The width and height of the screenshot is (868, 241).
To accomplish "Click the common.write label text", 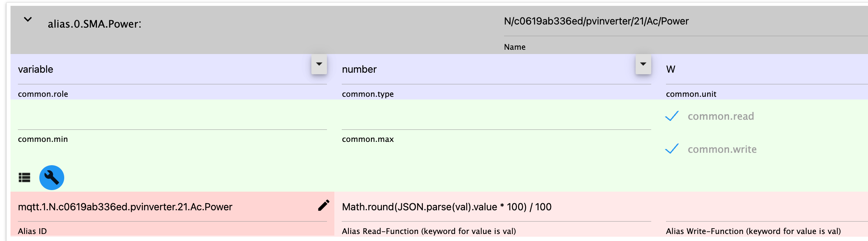I will 722,149.
